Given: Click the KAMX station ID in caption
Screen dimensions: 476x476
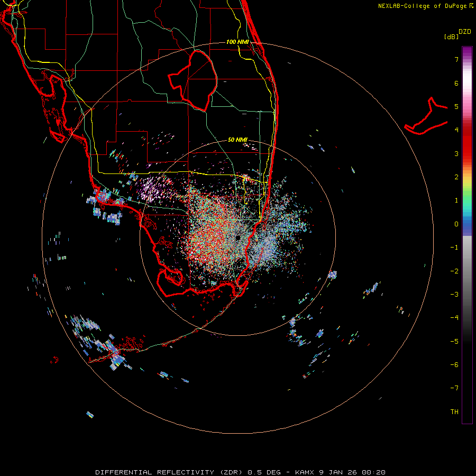Looking at the screenshot, I should [306, 472].
